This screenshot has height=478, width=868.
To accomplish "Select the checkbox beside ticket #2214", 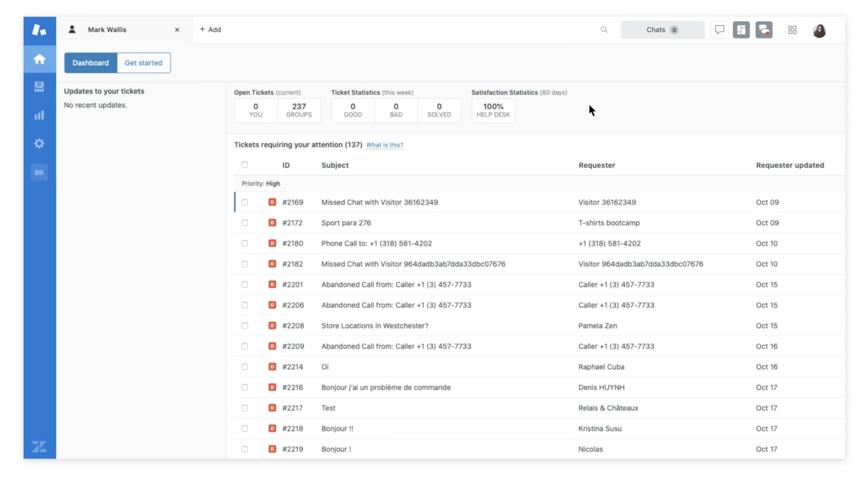I will pos(245,366).
